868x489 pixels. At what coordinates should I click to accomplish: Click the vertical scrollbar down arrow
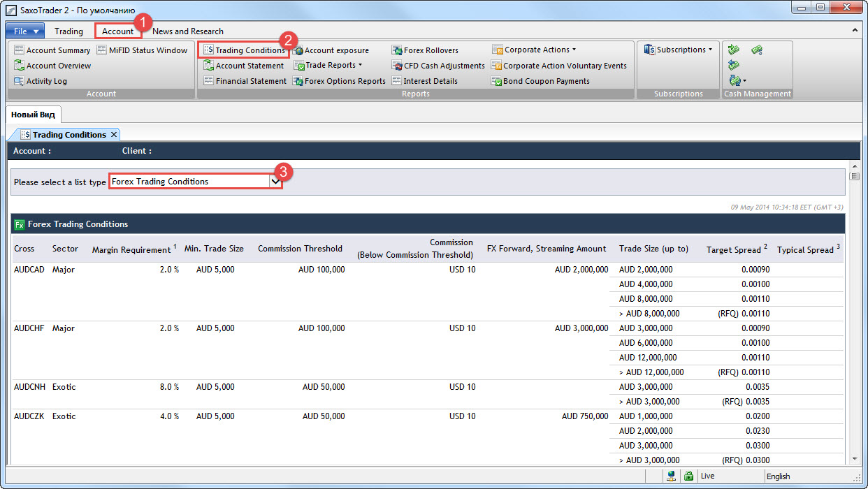854,458
